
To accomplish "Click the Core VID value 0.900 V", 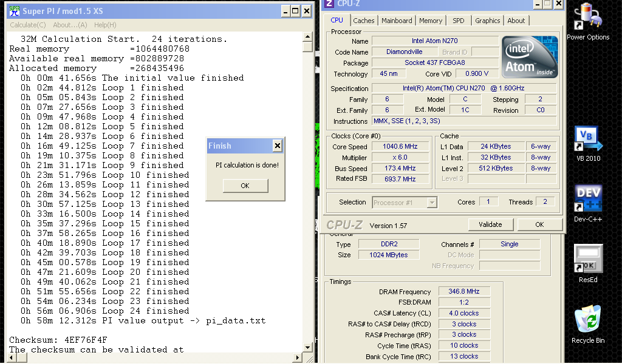I will click(477, 73).
